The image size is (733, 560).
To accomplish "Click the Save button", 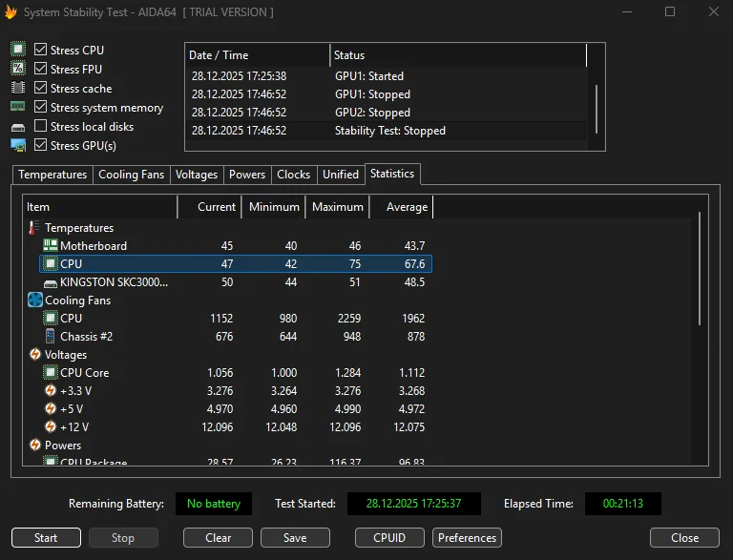I will pyautogui.click(x=295, y=537).
